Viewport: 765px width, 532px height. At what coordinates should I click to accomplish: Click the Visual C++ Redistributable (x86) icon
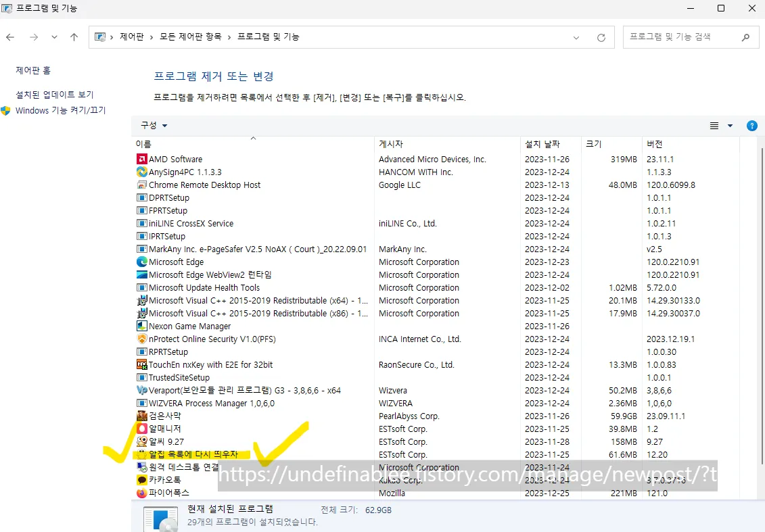click(141, 313)
